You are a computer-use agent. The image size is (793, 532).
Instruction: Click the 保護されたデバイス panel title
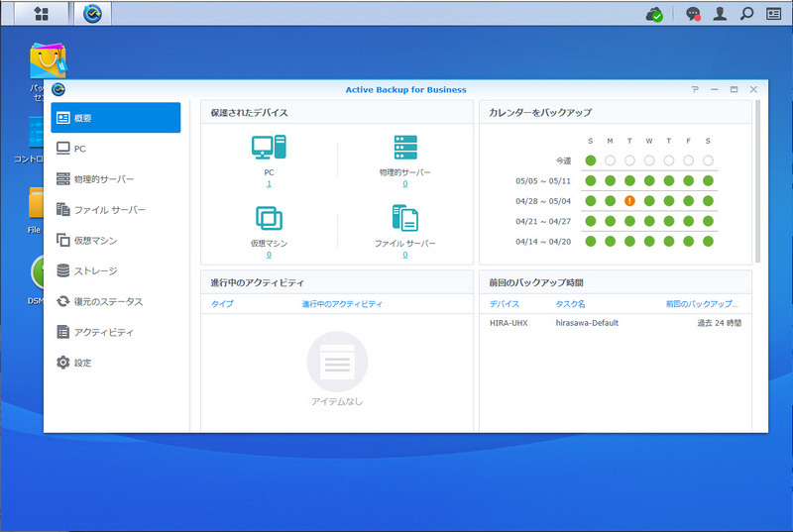[250, 113]
